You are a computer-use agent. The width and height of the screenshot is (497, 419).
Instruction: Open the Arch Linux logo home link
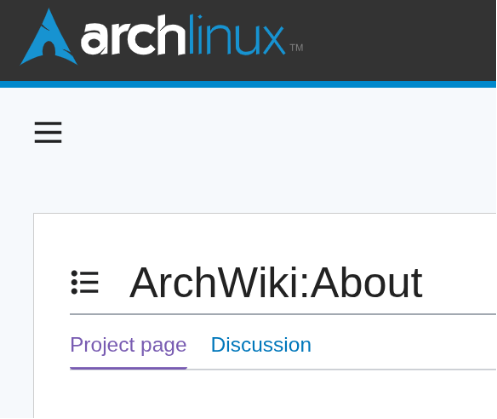click(161, 37)
